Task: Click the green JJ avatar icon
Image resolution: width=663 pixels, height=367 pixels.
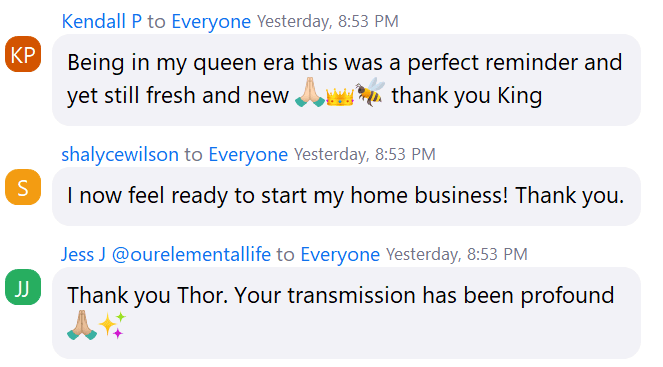Action: pyautogui.click(x=23, y=287)
